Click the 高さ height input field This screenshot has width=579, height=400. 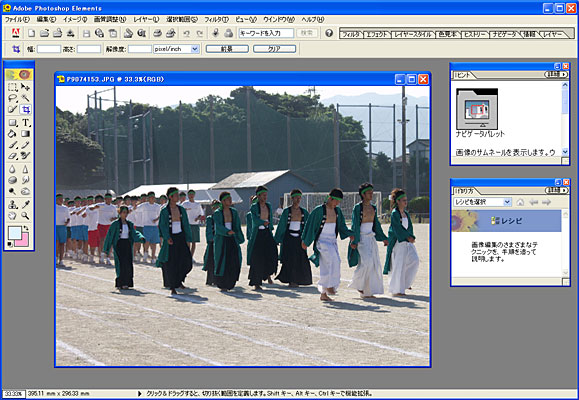89,49
